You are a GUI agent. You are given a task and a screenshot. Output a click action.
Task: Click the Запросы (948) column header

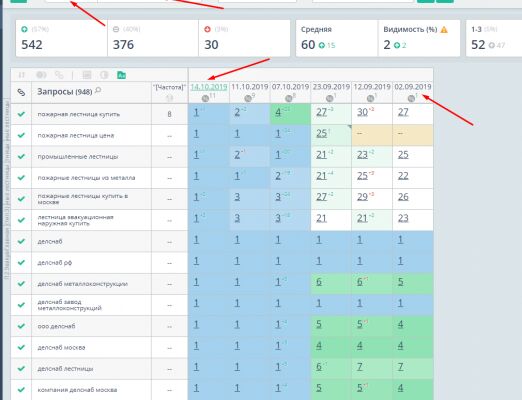coord(65,92)
